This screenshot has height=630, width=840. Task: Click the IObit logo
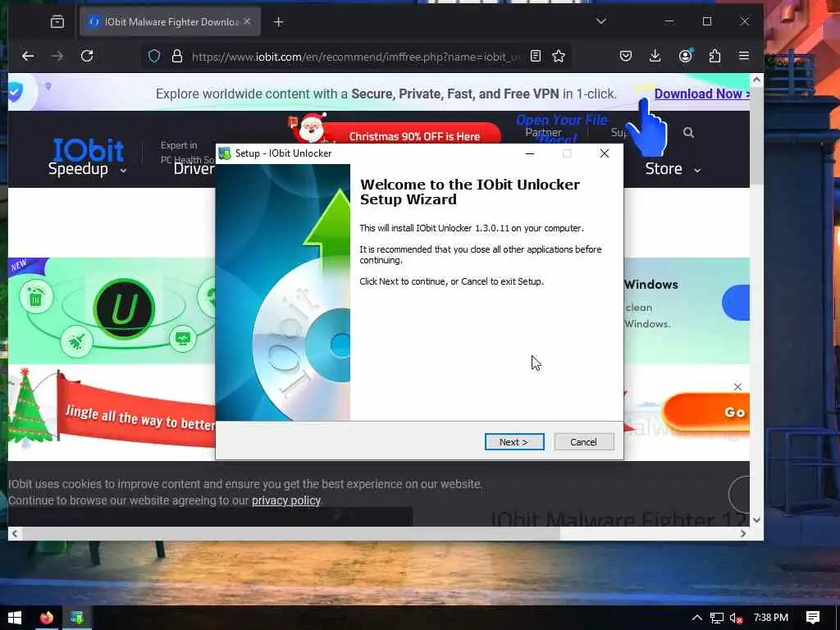(x=89, y=150)
